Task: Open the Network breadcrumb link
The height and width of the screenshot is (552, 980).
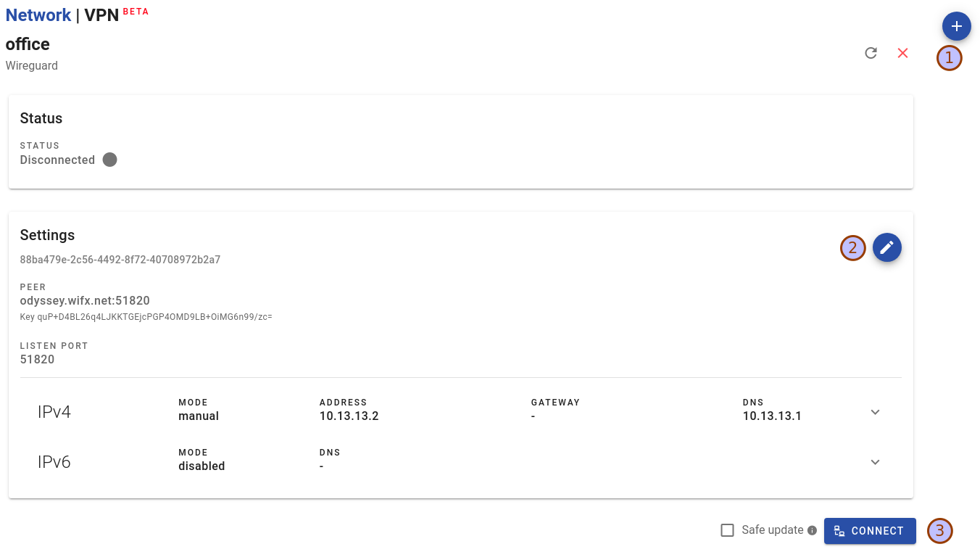Action: click(38, 15)
